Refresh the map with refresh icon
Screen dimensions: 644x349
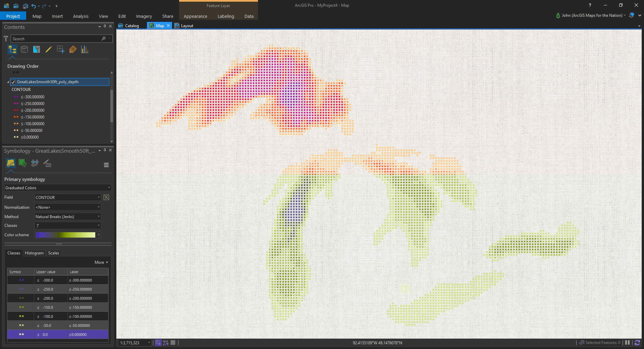[x=637, y=343]
